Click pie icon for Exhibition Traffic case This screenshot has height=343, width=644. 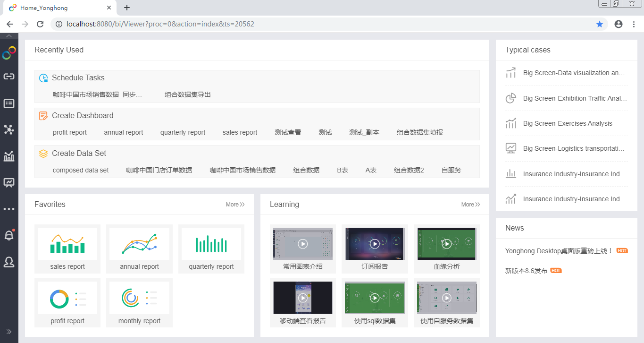pyautogui.click(x=511, y=98)
